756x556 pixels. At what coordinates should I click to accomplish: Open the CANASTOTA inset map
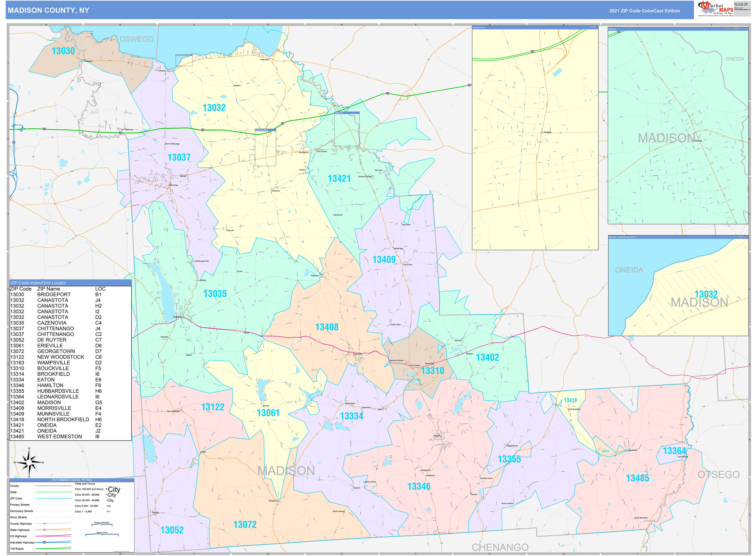(x=535, y=138)
